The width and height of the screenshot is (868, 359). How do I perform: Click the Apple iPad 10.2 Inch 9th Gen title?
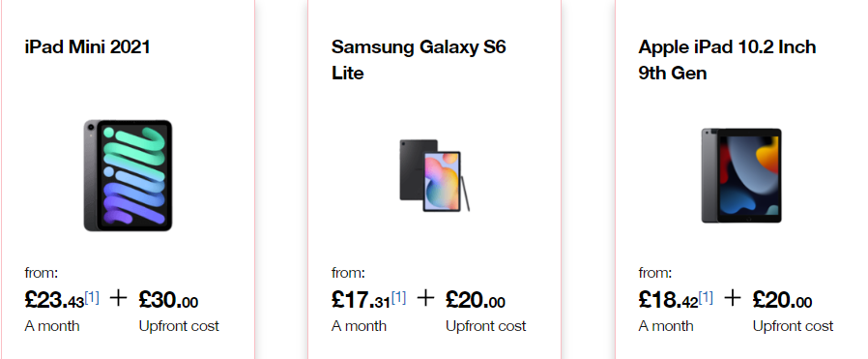click(x=727, y=60)
